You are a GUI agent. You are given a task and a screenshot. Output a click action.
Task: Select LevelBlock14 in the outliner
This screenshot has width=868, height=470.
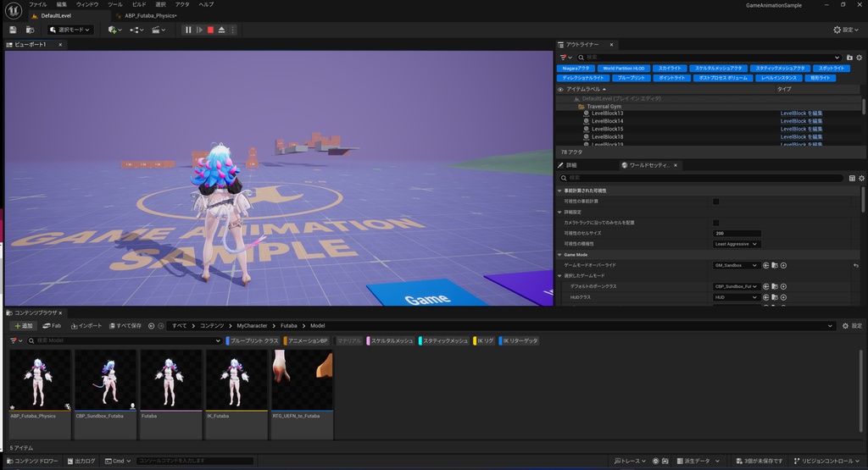(x=607, y=121)
